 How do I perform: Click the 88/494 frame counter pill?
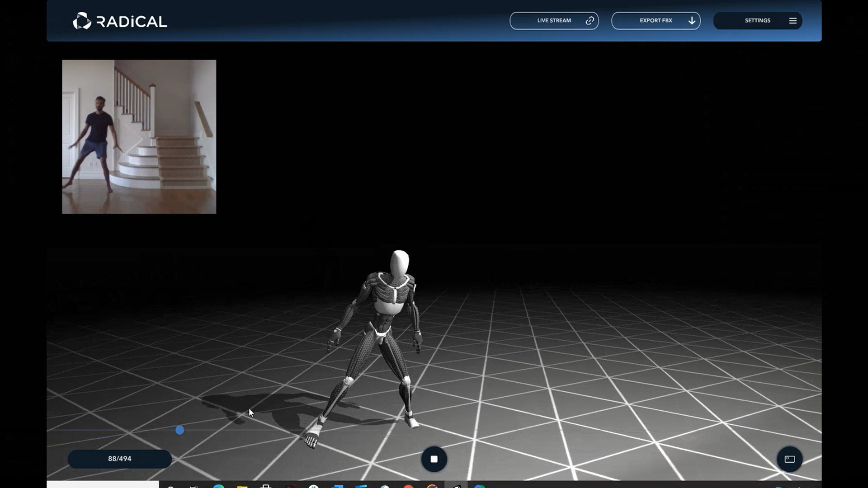tap(119, 459)
